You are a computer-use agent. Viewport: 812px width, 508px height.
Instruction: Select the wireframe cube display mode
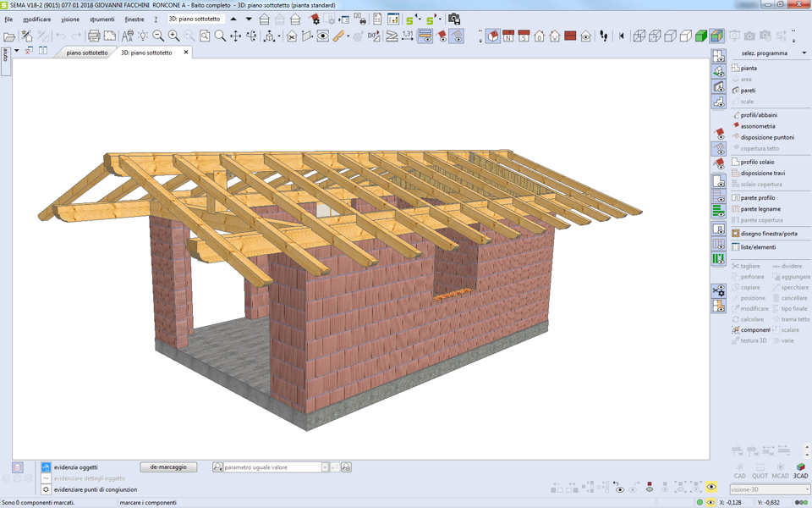[639, 36]
